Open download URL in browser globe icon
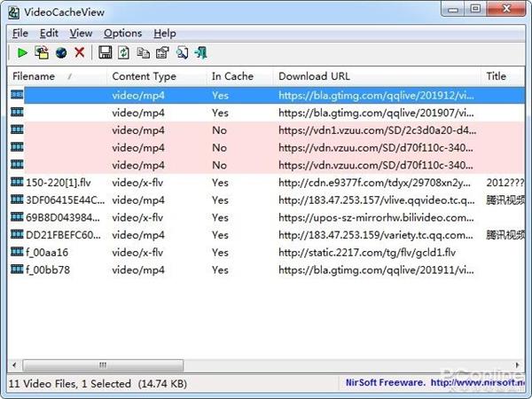532x399 pixels. pos(60,53)
